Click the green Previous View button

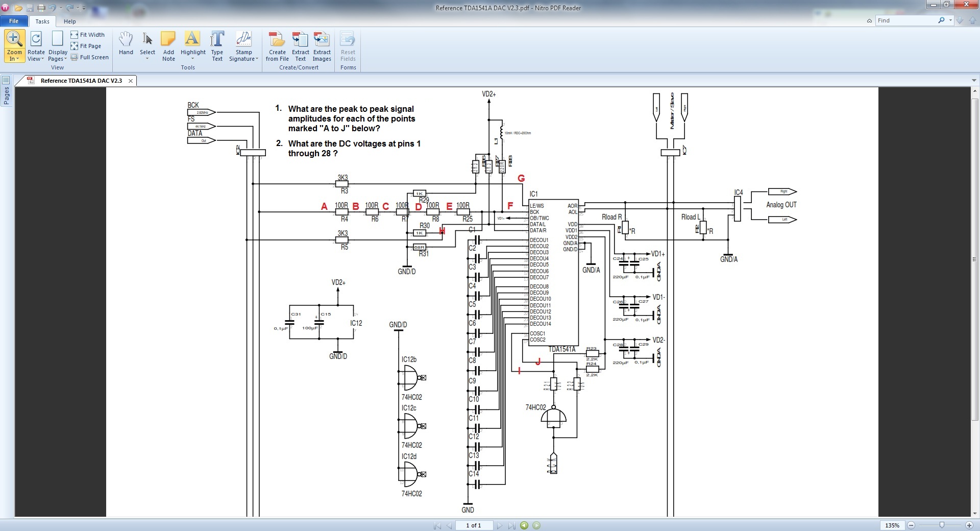pyautogui.click(x=524, y=525)
